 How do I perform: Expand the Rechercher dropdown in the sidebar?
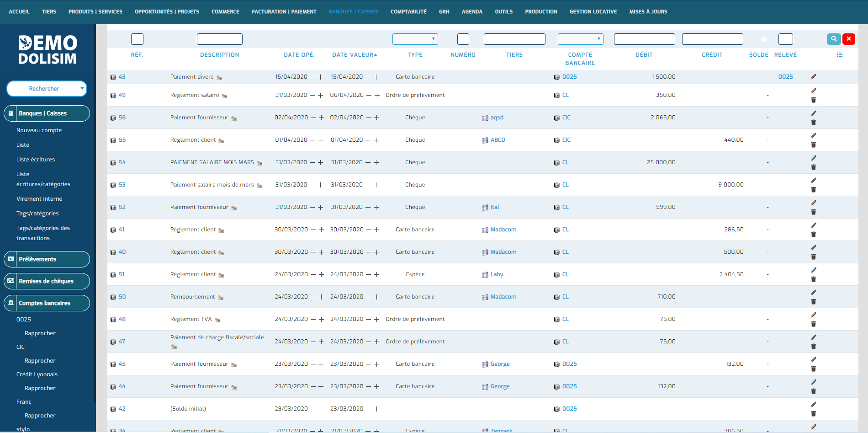[x=82, y=89]
